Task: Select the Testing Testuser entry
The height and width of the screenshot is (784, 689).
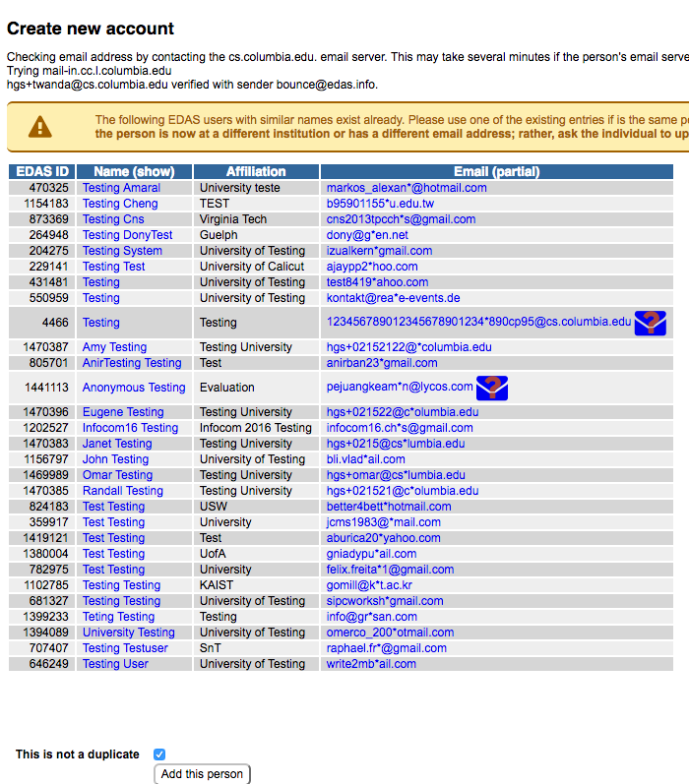Action: (x=125, y=648)
